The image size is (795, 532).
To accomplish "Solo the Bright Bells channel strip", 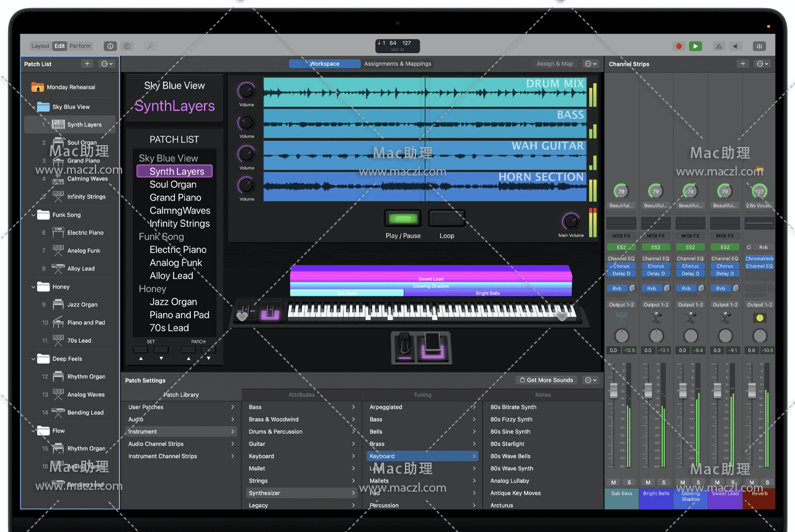I will (664, 482).
